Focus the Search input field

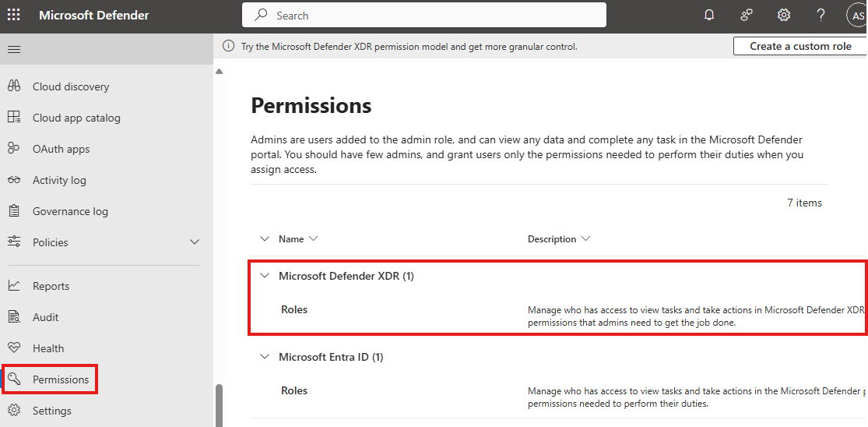click(424, 16)
